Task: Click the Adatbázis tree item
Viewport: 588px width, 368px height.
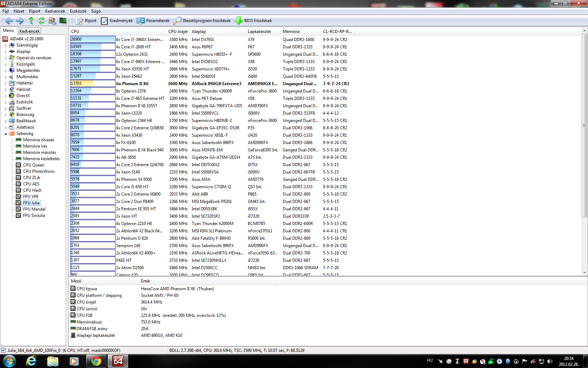Action: 25,127
